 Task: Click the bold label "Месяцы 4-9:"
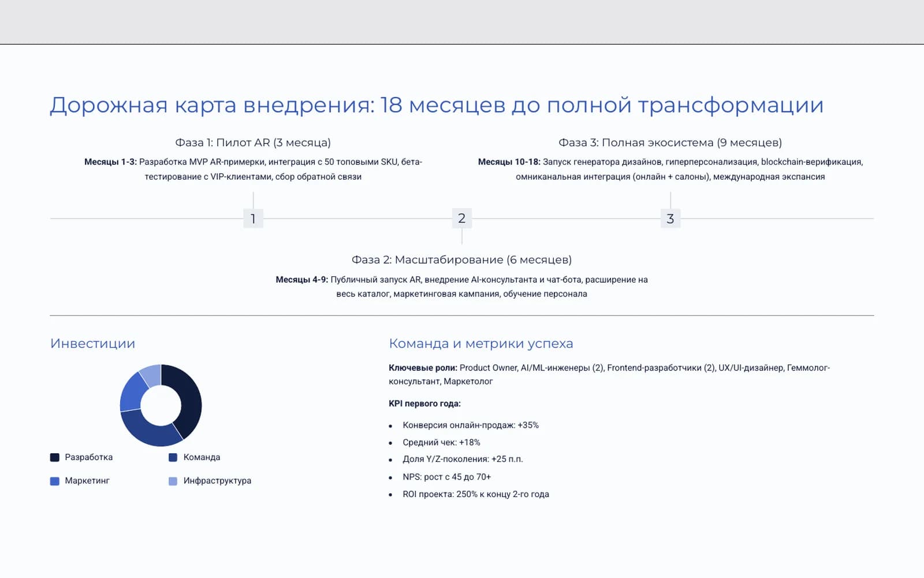click(x=301, y=280)
